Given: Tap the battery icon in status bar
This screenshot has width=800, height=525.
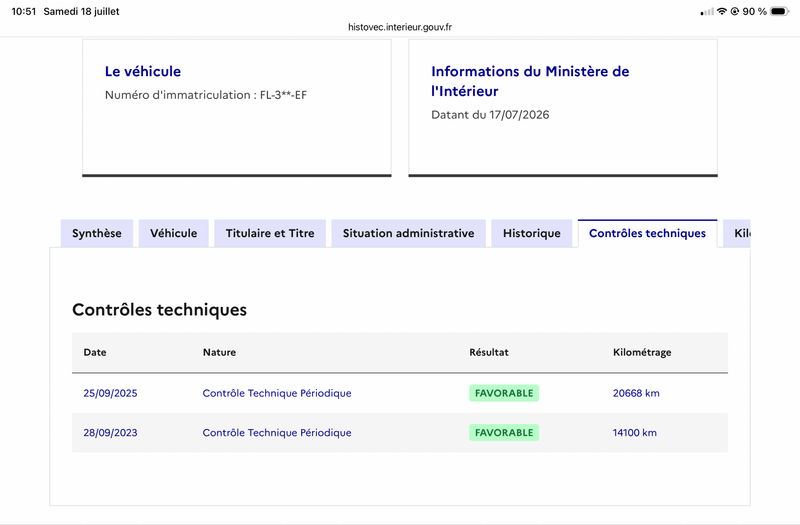Looking at the screenshot, I should pos(780,11).
